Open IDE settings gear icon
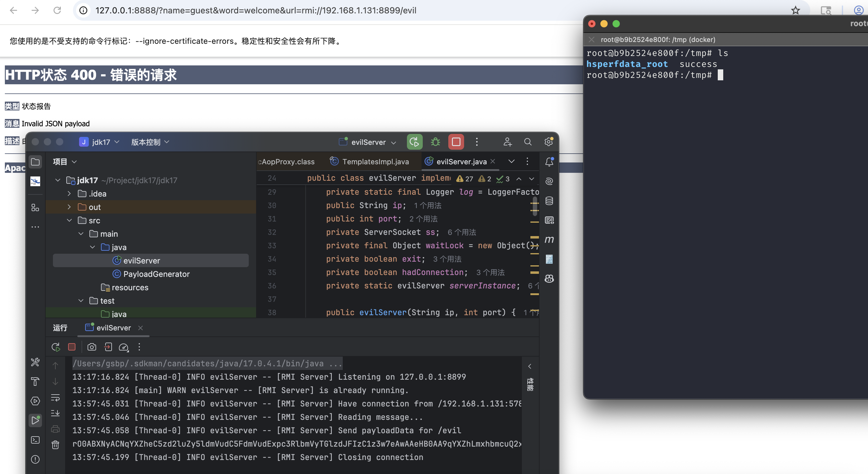868x474 pixels. coord(549,142)
